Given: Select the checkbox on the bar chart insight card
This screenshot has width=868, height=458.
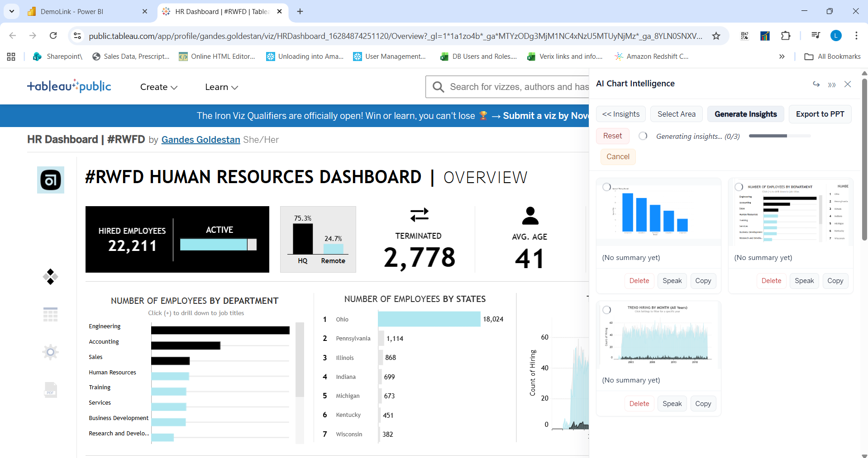Looking at the screenshot, I should coord(606,186).
